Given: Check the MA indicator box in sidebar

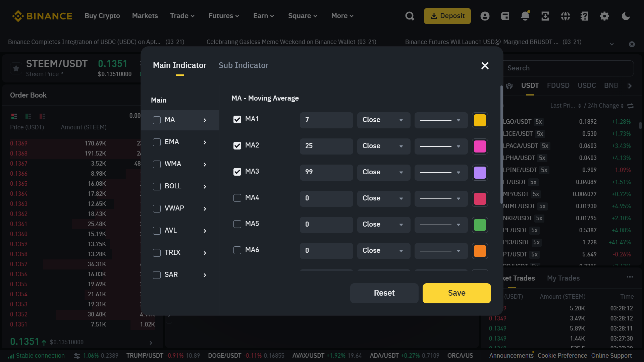Looking at the screenshot, I should [x=157, y=120].
